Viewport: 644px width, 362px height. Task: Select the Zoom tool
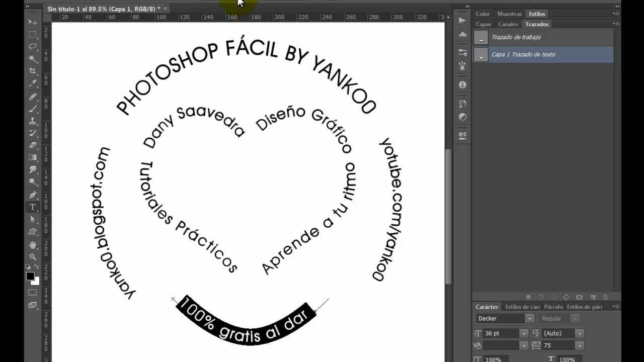click(33, 257)
